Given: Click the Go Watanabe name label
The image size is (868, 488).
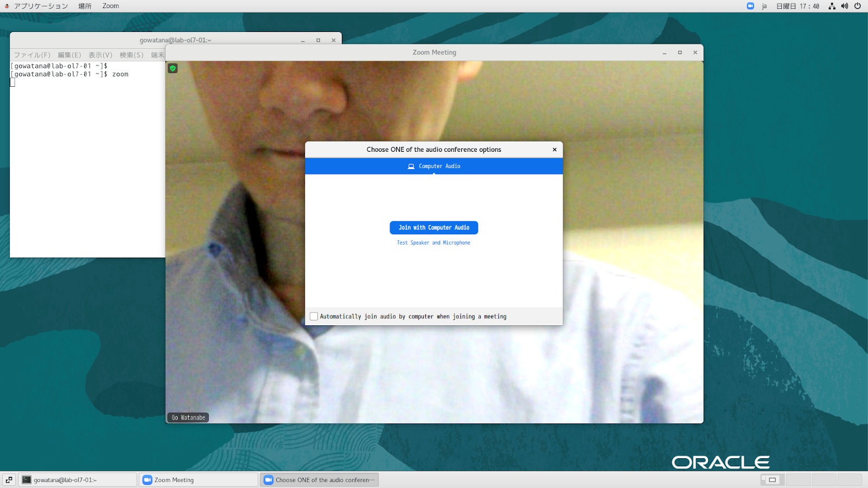Looking at the screenshot, I should pyautogui.click(x=188, y=418).
